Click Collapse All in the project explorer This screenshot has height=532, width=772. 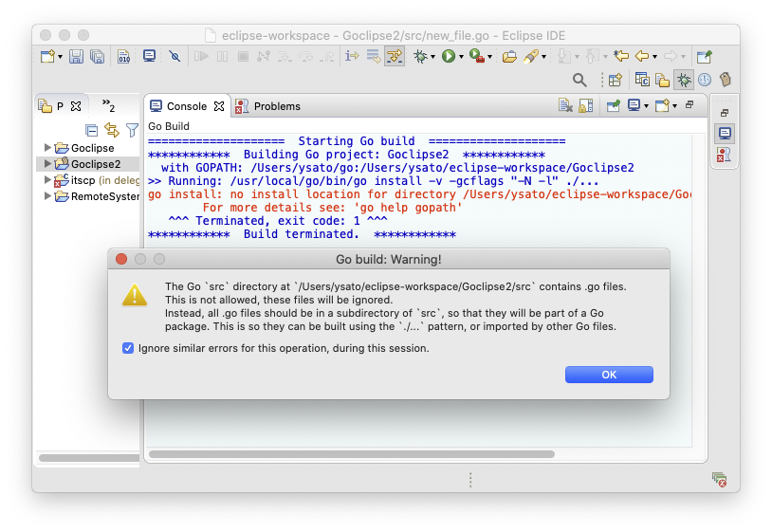[92, 130]
